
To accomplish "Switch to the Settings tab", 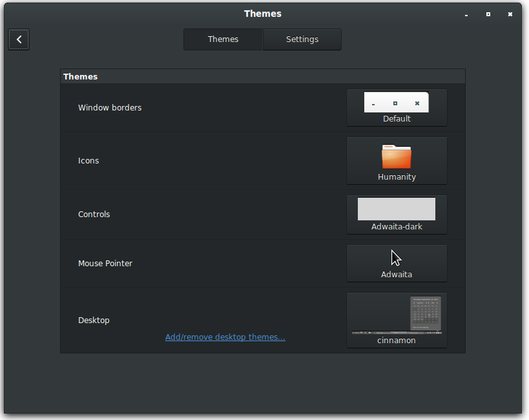I will pos(302,39).
